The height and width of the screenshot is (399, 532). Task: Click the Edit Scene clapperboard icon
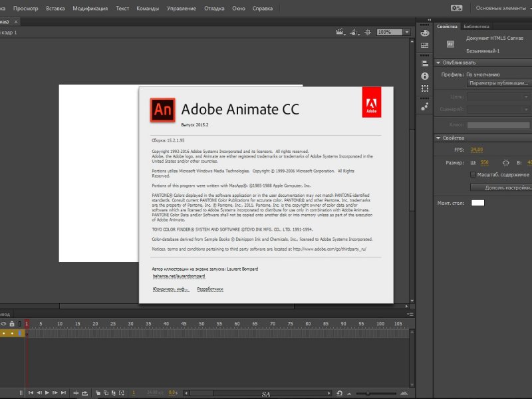point(340,32)
